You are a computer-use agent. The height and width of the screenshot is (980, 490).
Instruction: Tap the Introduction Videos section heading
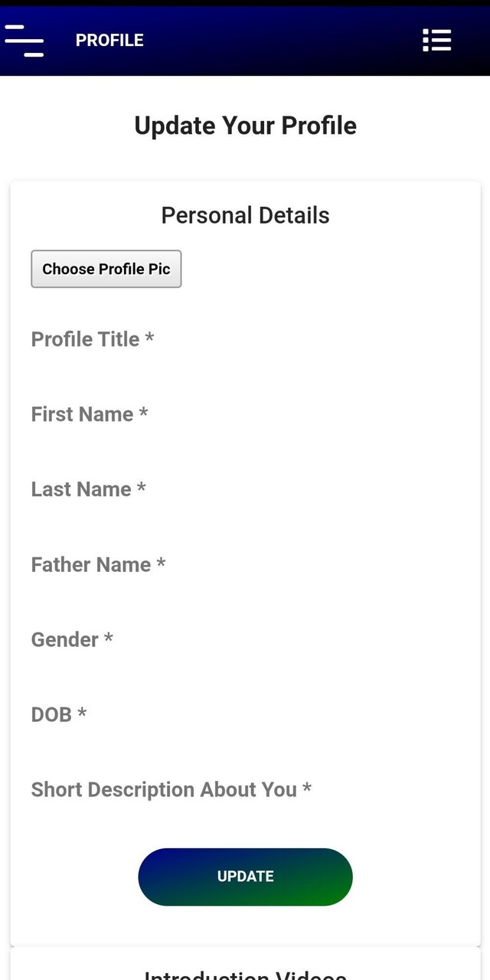point(245,975)
